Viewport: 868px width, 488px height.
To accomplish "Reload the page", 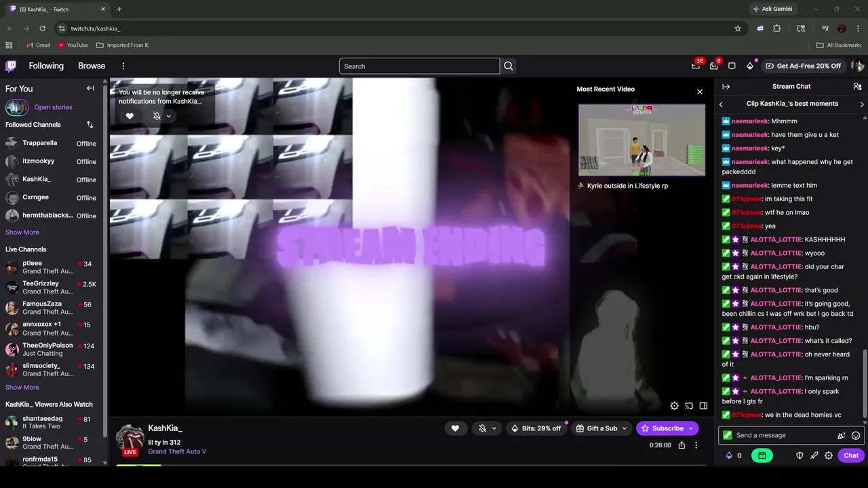I will [x=42, y=28].
